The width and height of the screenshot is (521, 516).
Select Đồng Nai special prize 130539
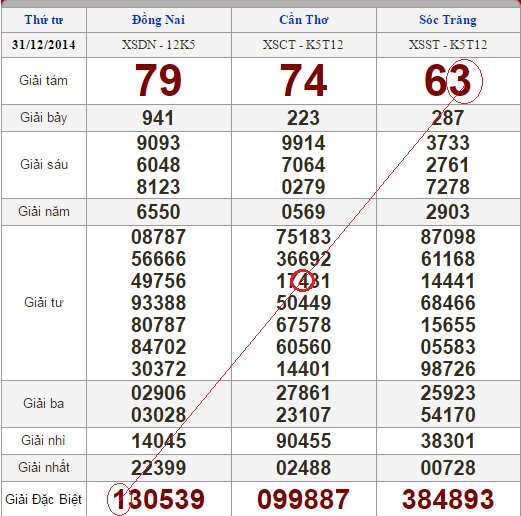point(158,499)
